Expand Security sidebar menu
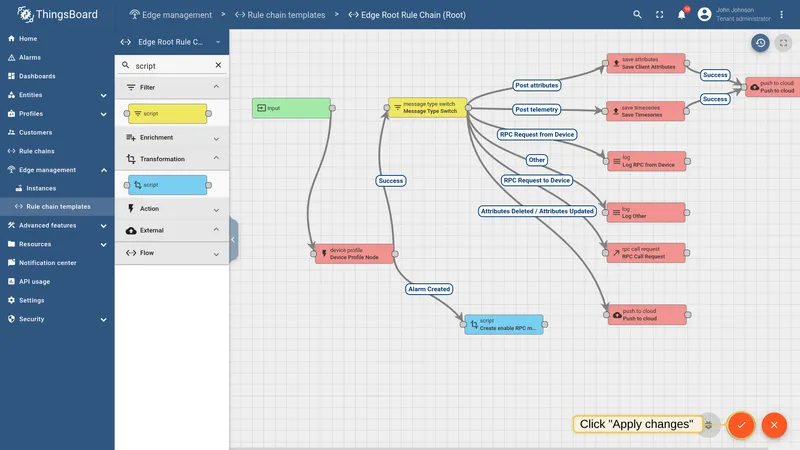The height and width of the screenshot is (450, 800). (57, 319)
